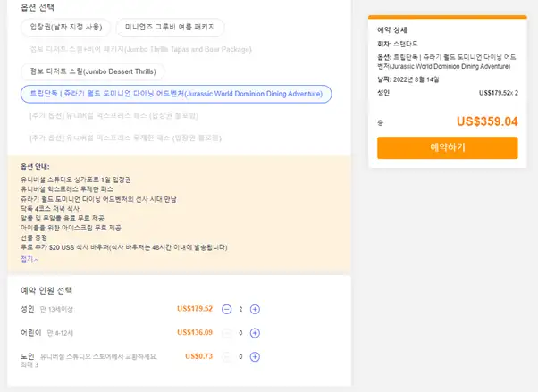
Task: Click the 옵션 선택 heading
Action: (x=38, y=7)
